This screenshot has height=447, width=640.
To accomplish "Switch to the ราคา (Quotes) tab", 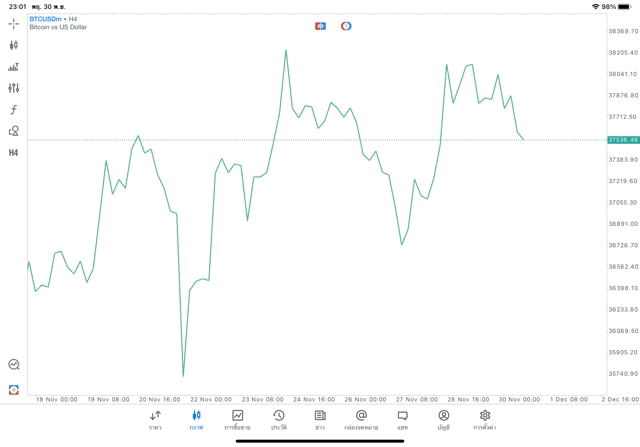I will 155,419.
